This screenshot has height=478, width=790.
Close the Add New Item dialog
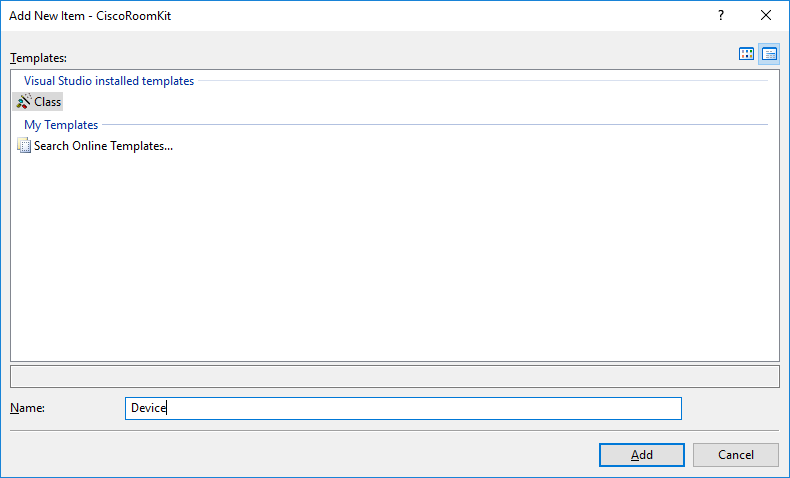(766, 15)
